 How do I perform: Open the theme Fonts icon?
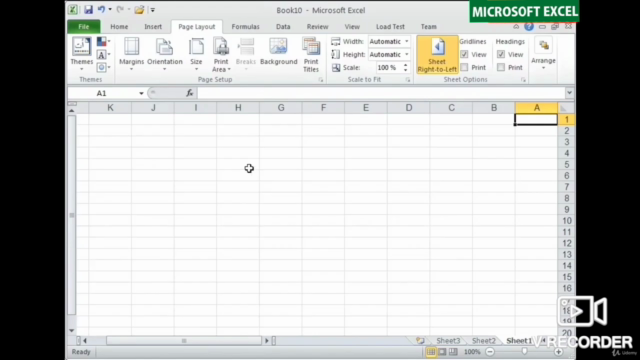point(102,55)
